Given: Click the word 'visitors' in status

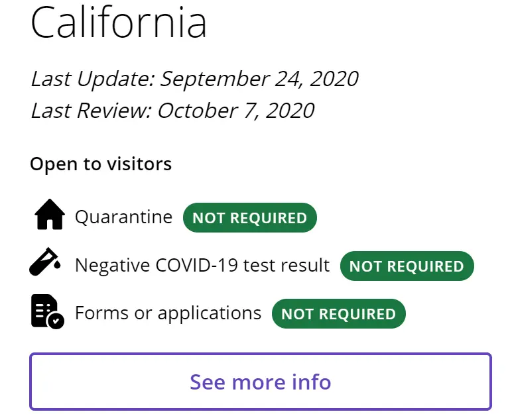Looking at the screenshot, I should pyautogui.click(x=139, y=164).
